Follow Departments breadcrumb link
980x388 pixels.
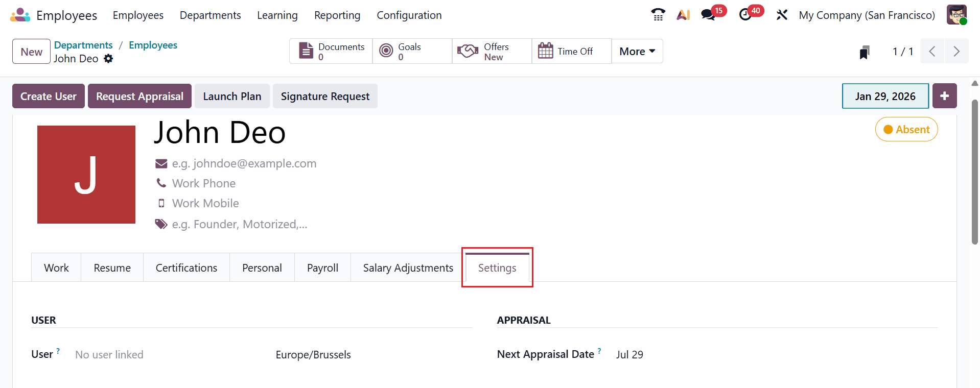[x=83, y=45]
